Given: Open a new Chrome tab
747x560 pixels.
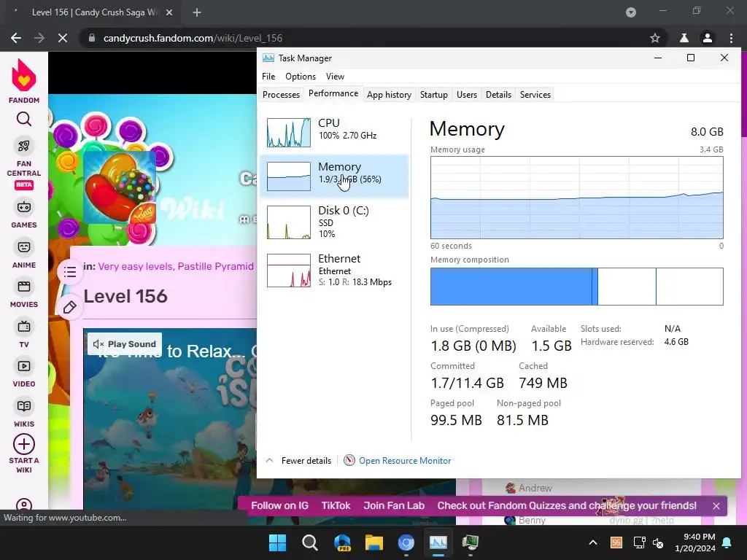Looking at the screenshot, I should pyautogui.click(x=197, y=12).
